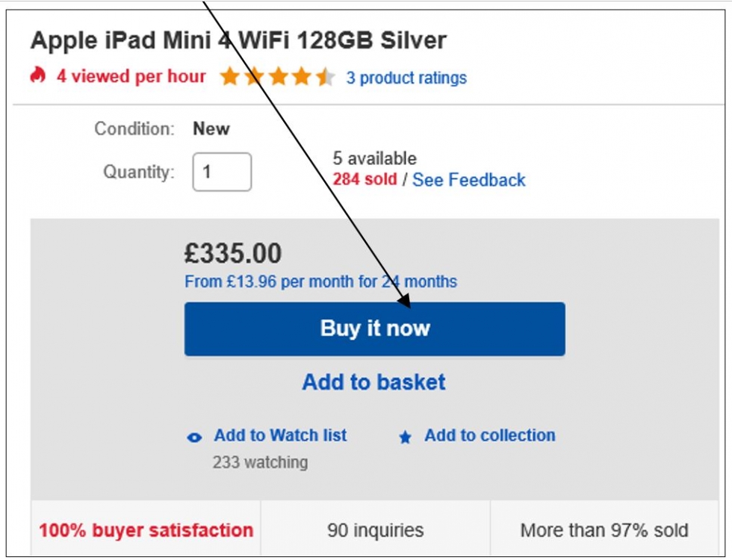The image size is (732, 560).
Task: Click Add to Watch list link
Action: coord(280,435)
